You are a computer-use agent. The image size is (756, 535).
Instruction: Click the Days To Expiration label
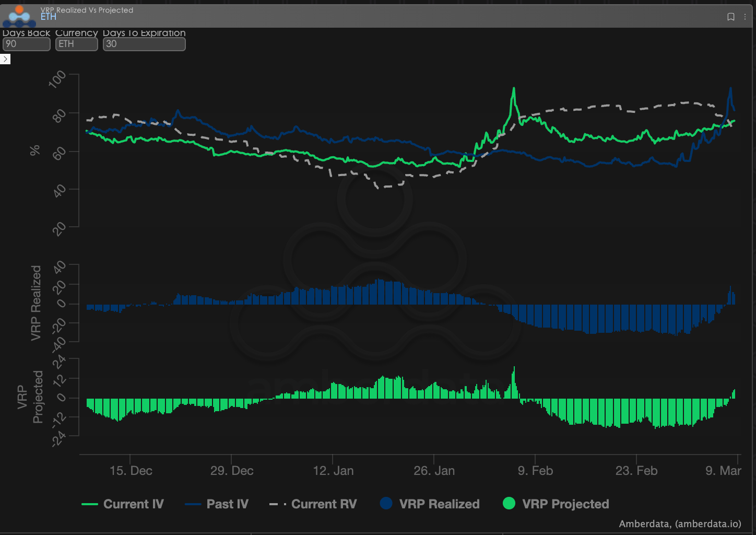(x=144, y=33)
